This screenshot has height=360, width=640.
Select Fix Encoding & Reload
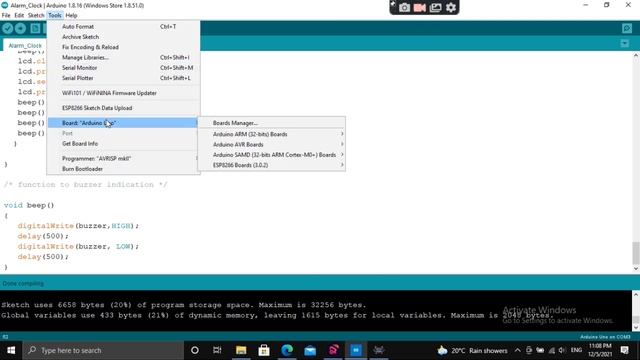click(123, 47)
